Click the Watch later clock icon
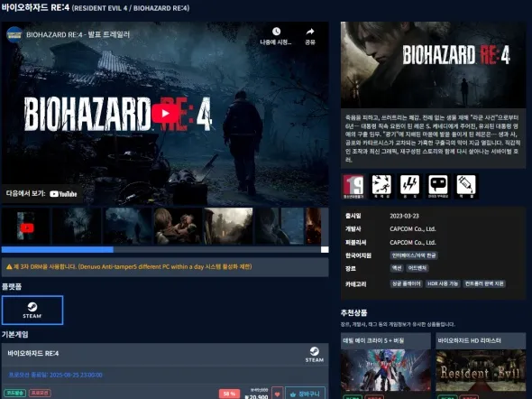This screenshot has width=532, height=399. point(276,32)
